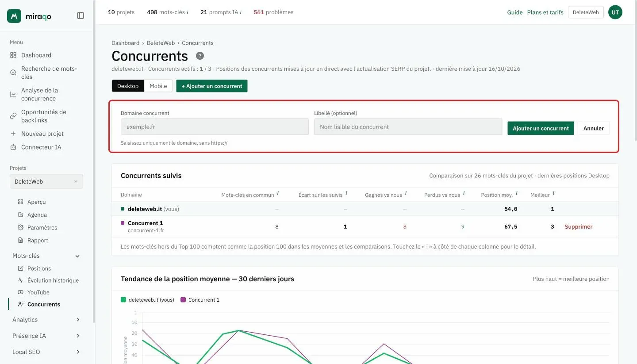Screen dimensions: 637x364
Task: Click the Paramètres gear icon
Action: pyautogui.click(x=20, y=227)
